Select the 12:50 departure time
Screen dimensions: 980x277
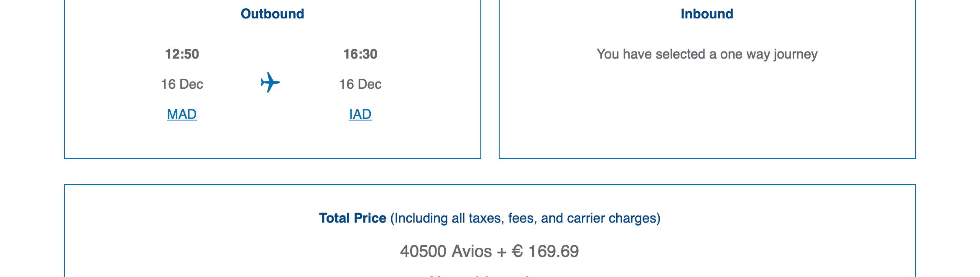click(x=182, y=54)
